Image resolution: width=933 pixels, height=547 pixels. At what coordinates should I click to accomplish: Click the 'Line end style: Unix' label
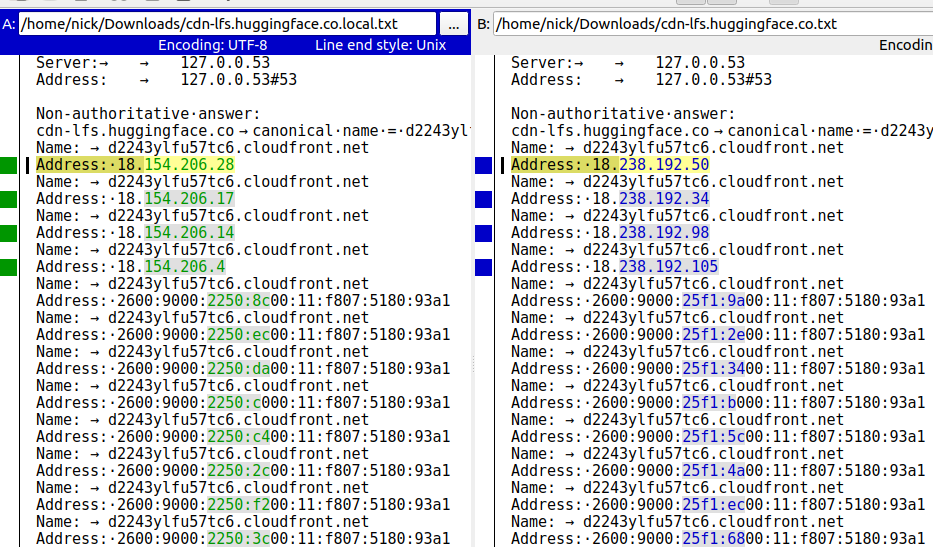pos(381,45)
